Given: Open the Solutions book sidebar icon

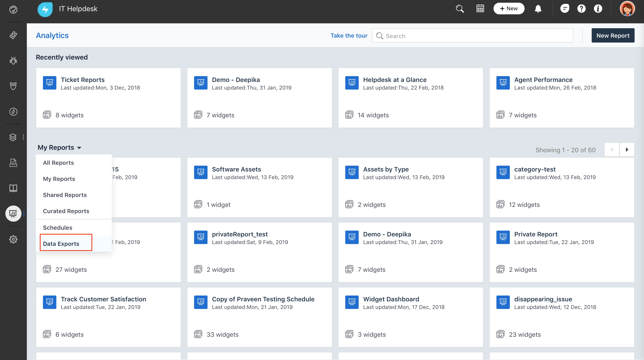Looking at the screenshot, I should point(13,188).
